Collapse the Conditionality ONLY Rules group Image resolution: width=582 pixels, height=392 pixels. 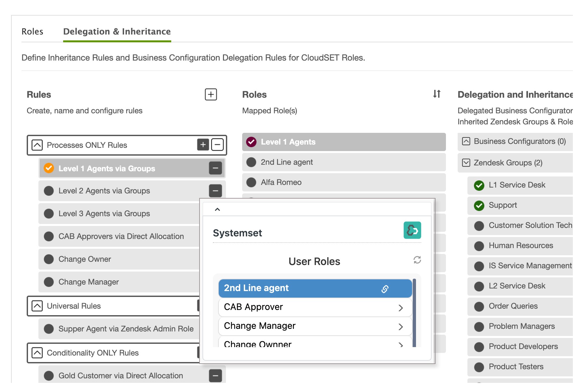pyautogui.click(x=37, y=353)
